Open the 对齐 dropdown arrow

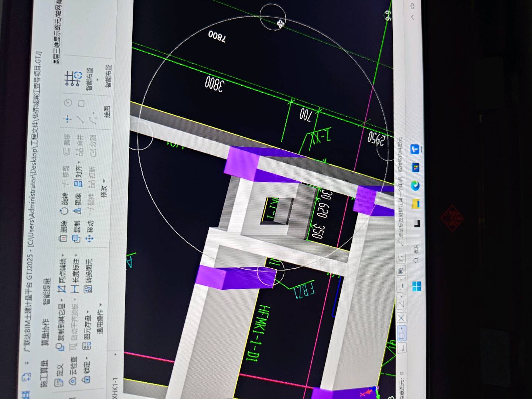click(x=79, y=163)
